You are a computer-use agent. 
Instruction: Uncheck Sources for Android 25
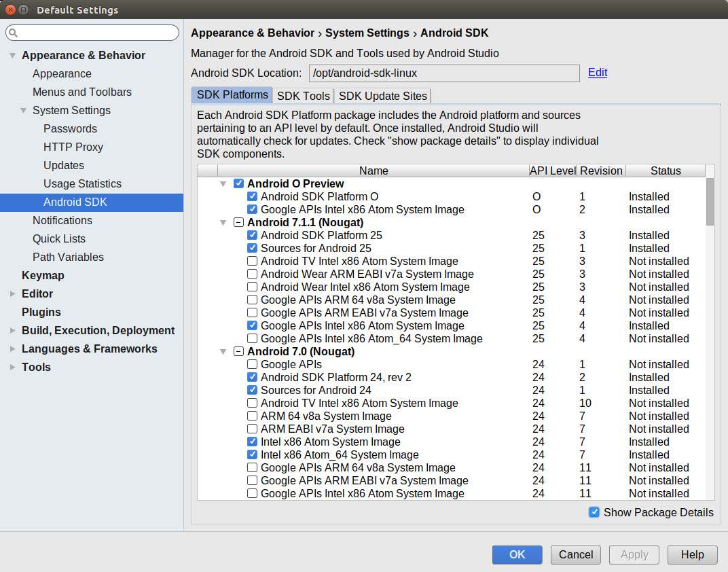[252, 248]
